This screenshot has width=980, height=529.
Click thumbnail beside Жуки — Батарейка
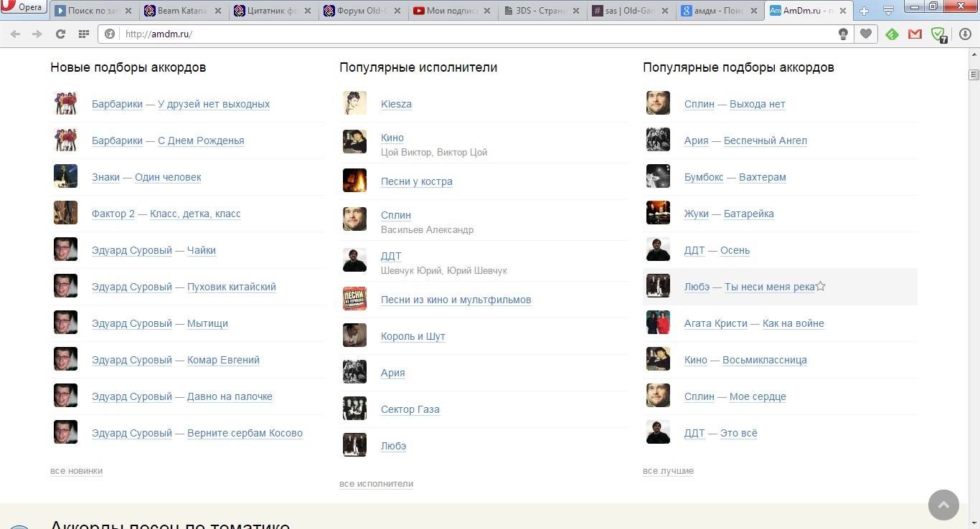point(658,213)
